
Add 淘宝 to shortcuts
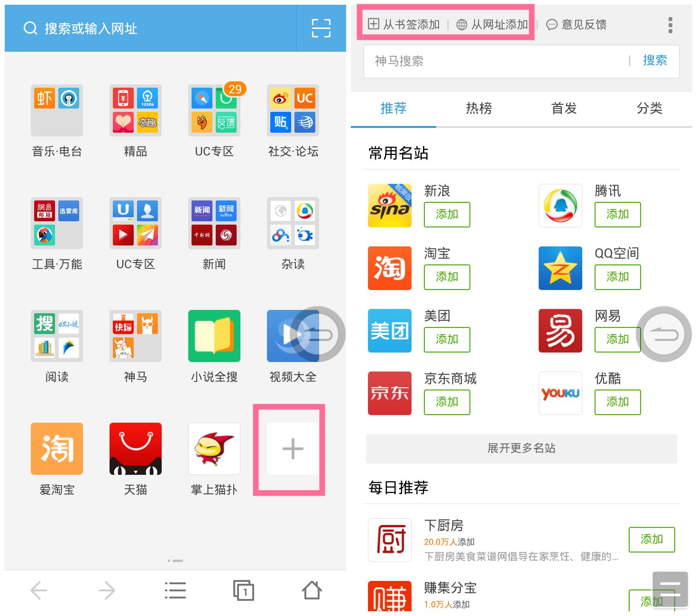(x=447, y=277)
